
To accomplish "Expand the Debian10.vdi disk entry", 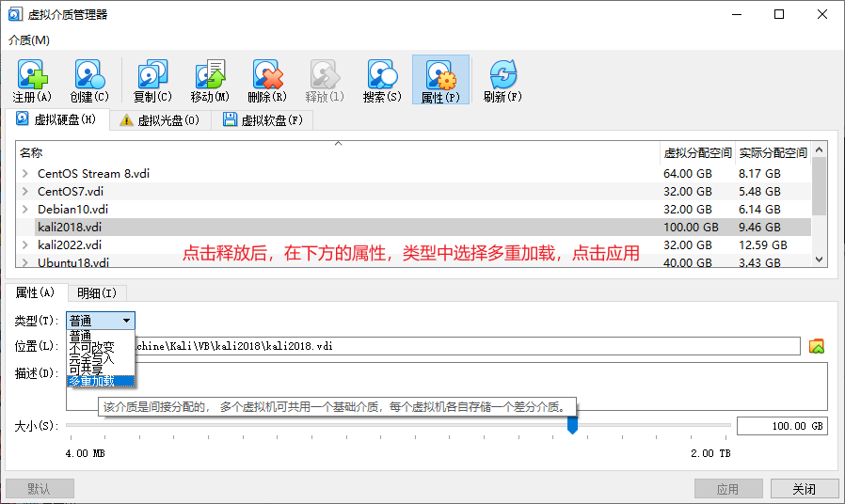I will 25,210.
